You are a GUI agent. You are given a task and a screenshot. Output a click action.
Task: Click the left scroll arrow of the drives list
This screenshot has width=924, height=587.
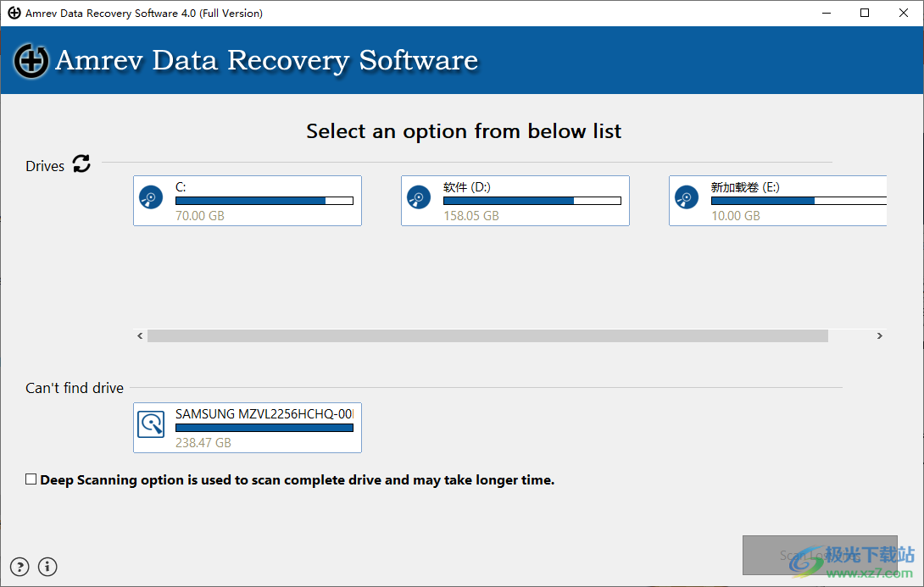coord(140,335)
